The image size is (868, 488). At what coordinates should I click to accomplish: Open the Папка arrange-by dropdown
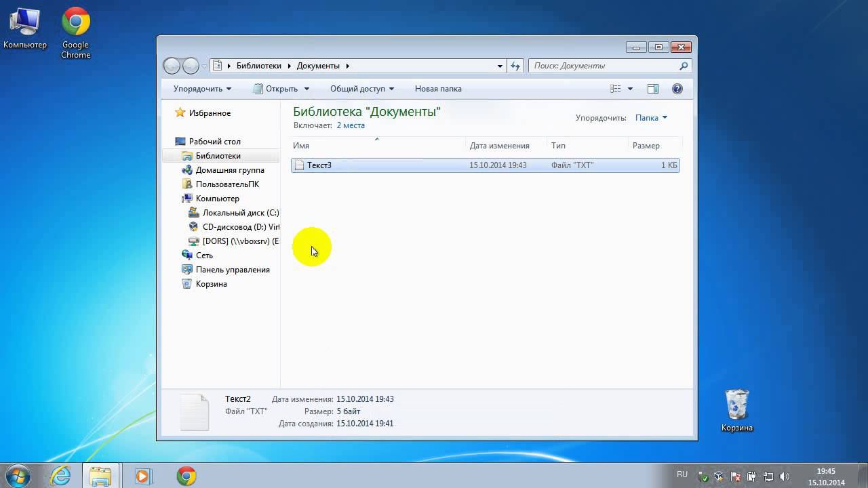[651, 118]
